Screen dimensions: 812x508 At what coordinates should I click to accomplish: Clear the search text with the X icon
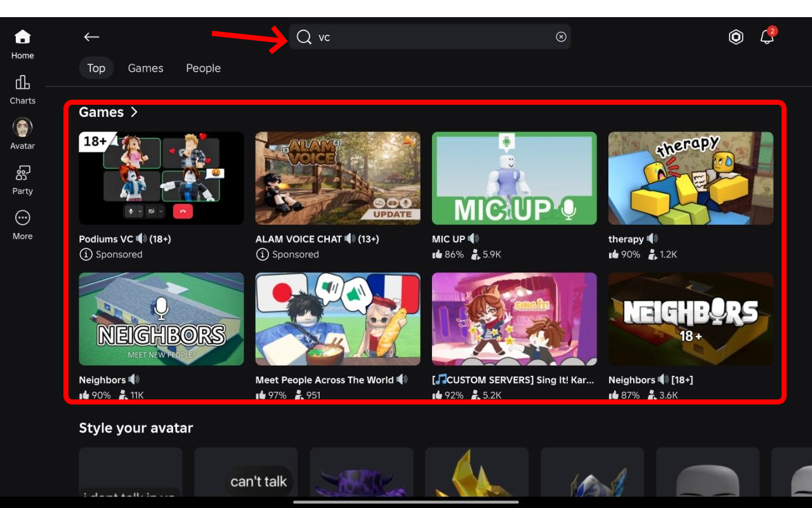pyautogui.click(x=561, y=37)
